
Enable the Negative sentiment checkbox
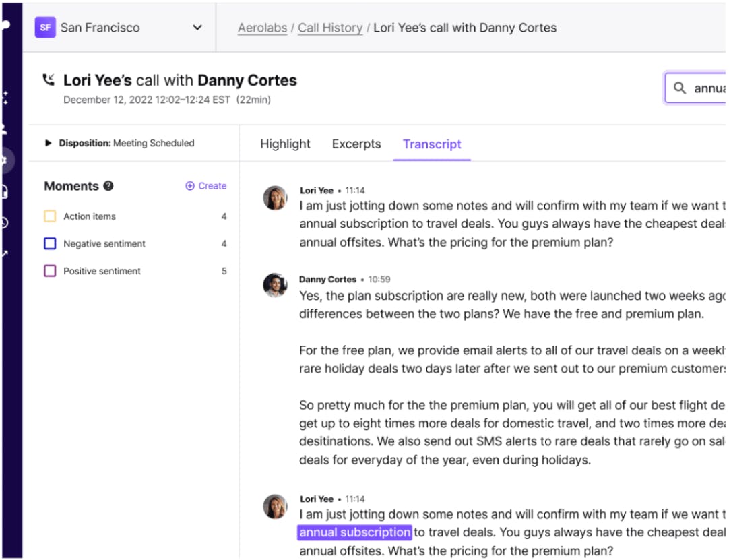50,244
